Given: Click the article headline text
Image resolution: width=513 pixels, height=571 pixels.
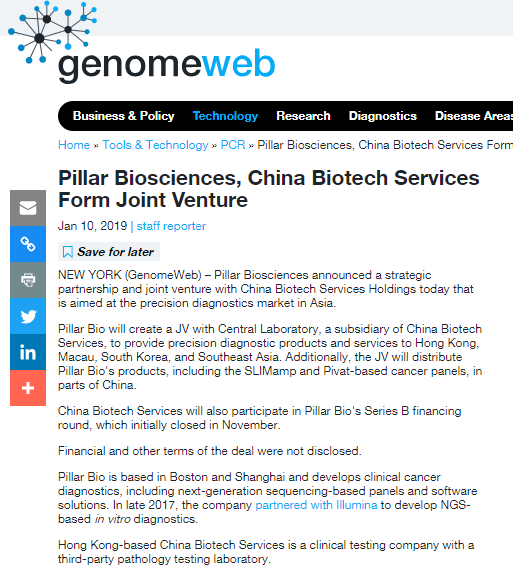Looking at the screenshot, I should coord(269,189).
